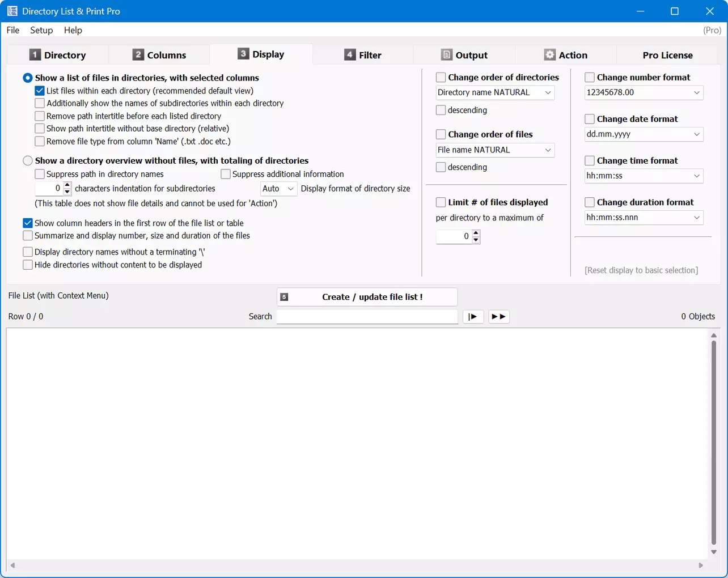Screen dimensions: 728x578
Task: Enable Summarize and display number, size and duration
Action: [x=28, y=235]
